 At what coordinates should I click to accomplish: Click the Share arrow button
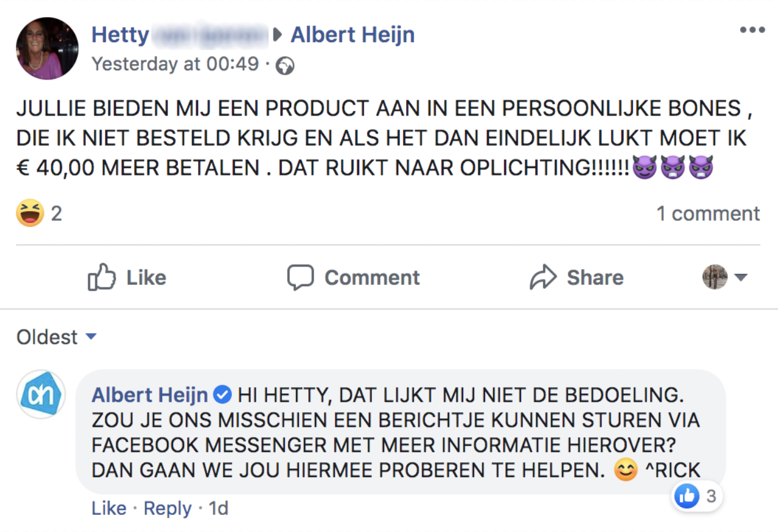tap(576, 278)
